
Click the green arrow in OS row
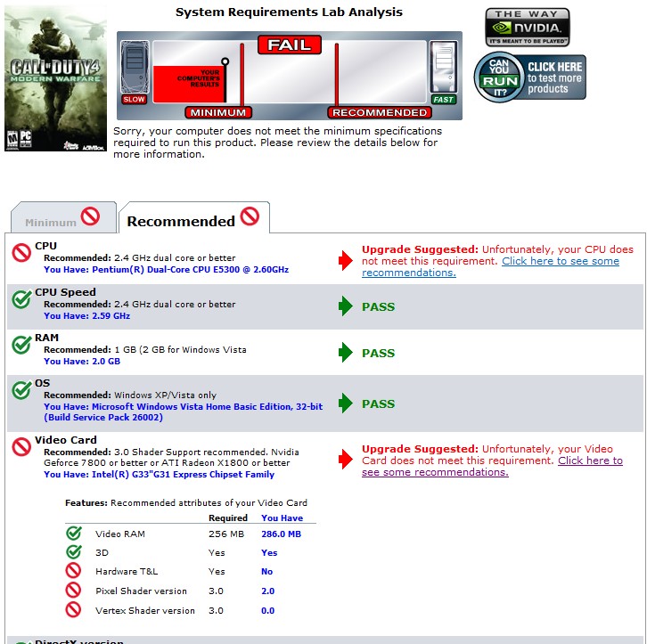pyautogui.click(x=346, y=404)
